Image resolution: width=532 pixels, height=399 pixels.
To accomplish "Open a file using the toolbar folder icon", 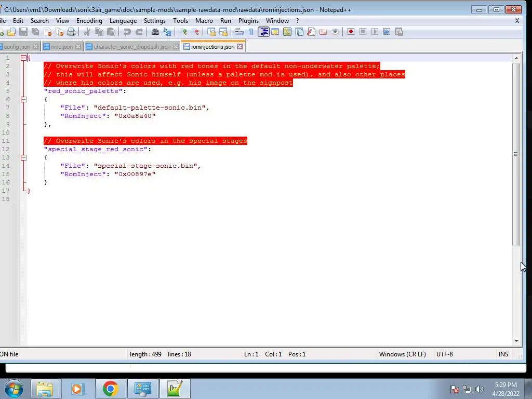I will tap(11, 32).
